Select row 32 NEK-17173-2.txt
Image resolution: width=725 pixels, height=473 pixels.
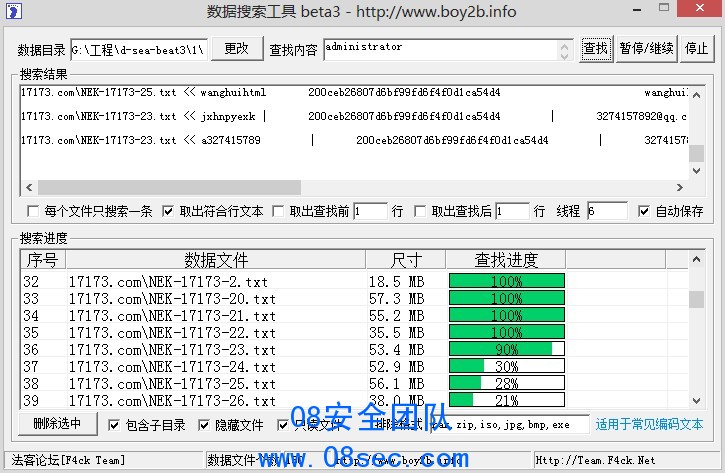click(354, 281)
